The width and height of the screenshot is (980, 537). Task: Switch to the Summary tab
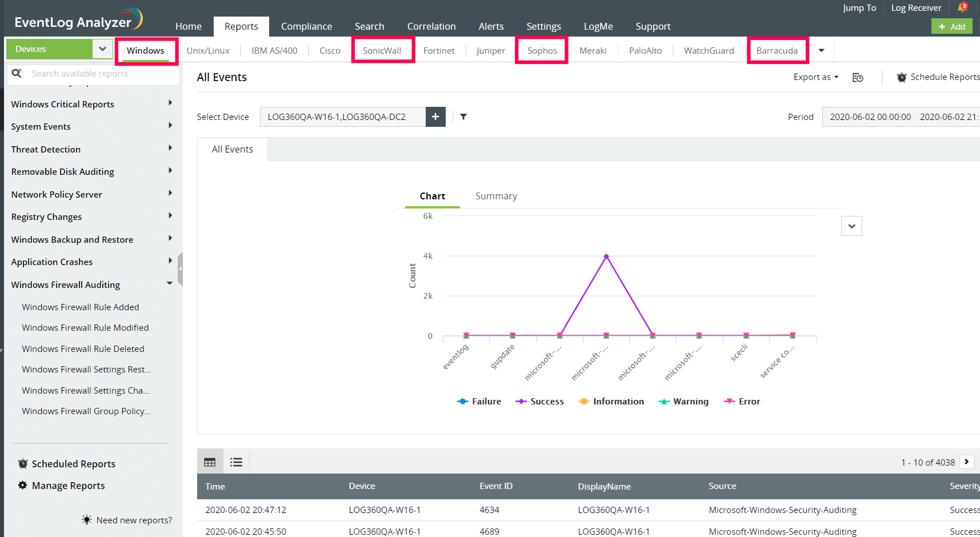coord(496,196)
